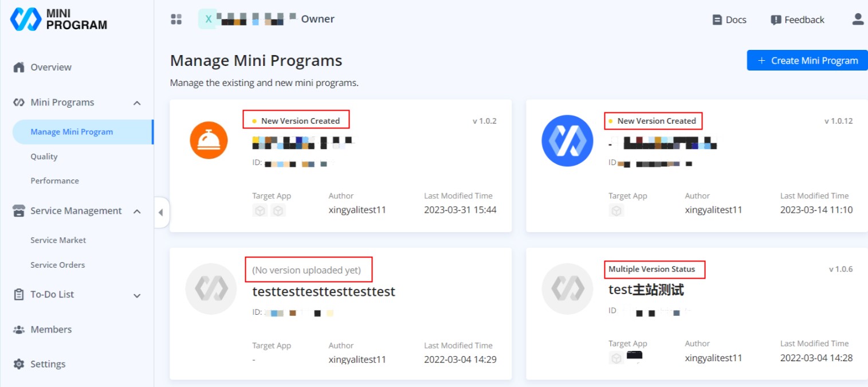Click the Members people icon
This screenshot has height=387, width=868.
click(x=19, y=330)
